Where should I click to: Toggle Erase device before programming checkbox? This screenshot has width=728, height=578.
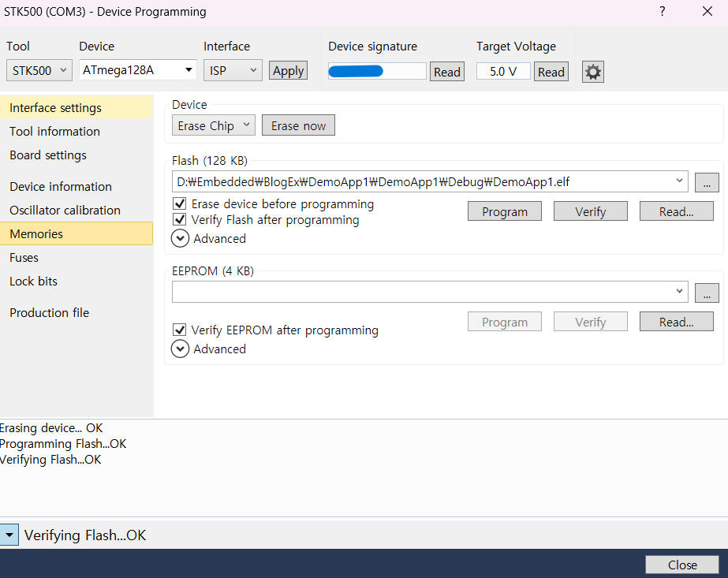tap(180, 203)
